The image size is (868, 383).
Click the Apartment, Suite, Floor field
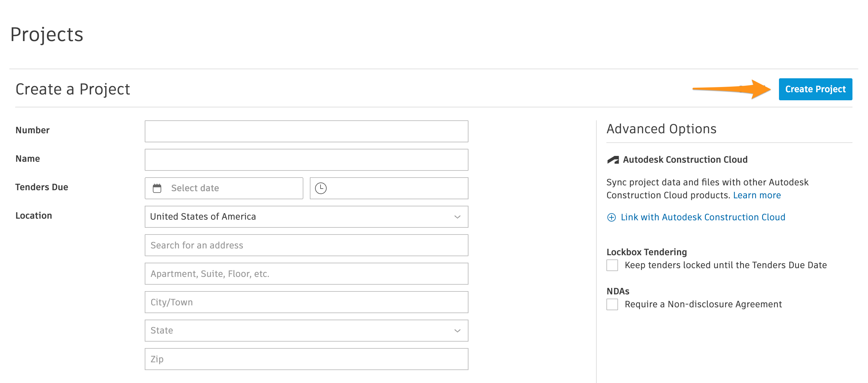pyautogui.click(x=306, y=274)
